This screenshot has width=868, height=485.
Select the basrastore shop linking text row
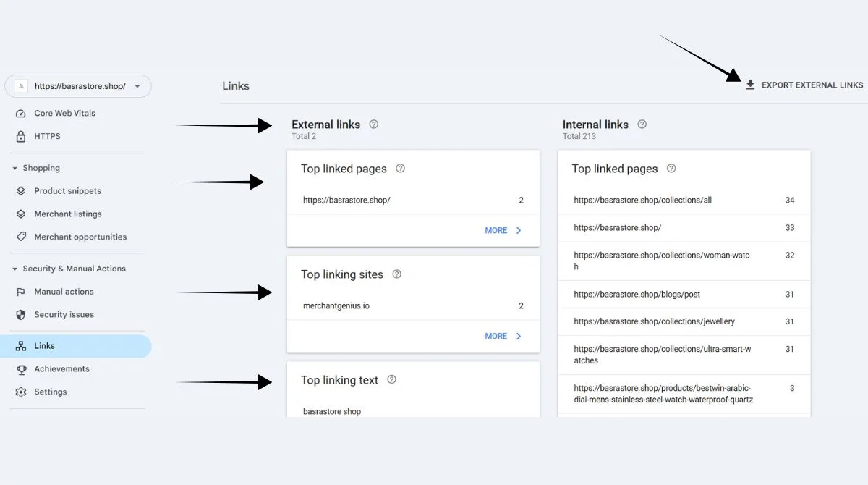click(413, 410)
